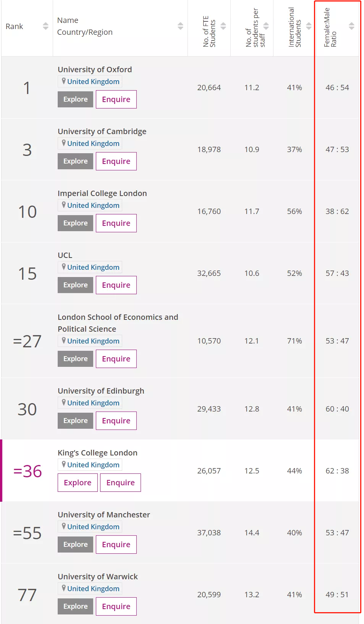Enquire about King's College London

pyautogui.click(x=120, y=483)
